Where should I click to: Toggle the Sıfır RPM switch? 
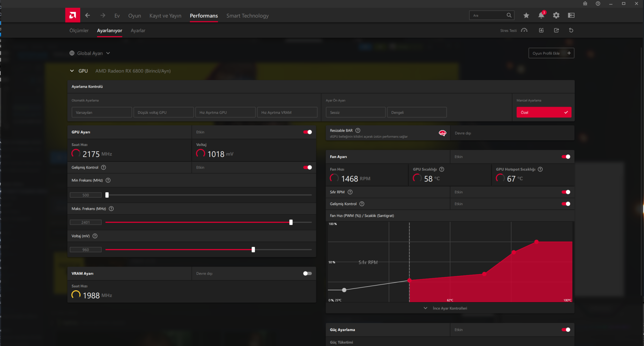(x=566, y=192)
